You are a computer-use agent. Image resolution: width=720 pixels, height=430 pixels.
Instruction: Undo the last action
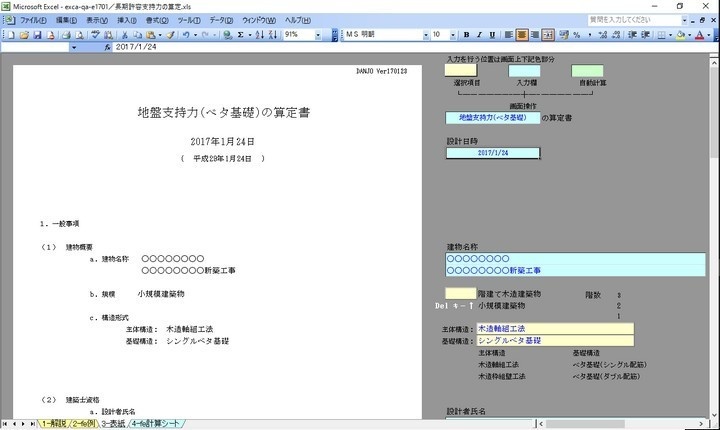coord(186,35)
